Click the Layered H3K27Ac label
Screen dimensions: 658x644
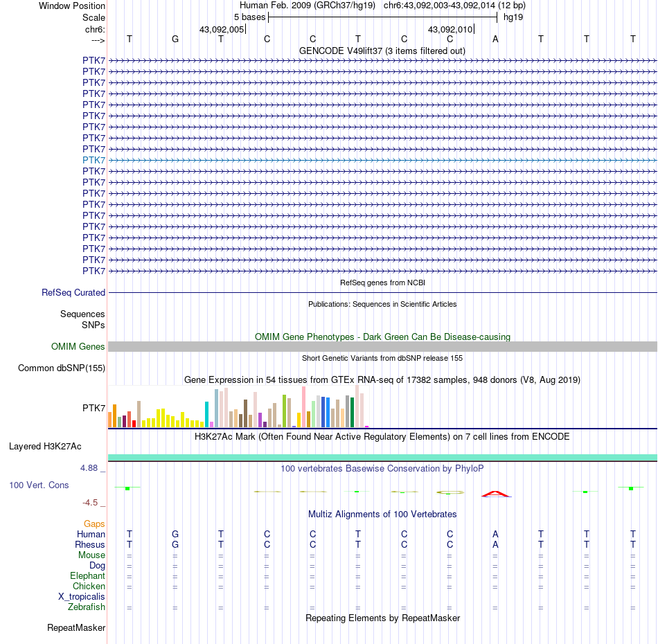click(45, 447)
